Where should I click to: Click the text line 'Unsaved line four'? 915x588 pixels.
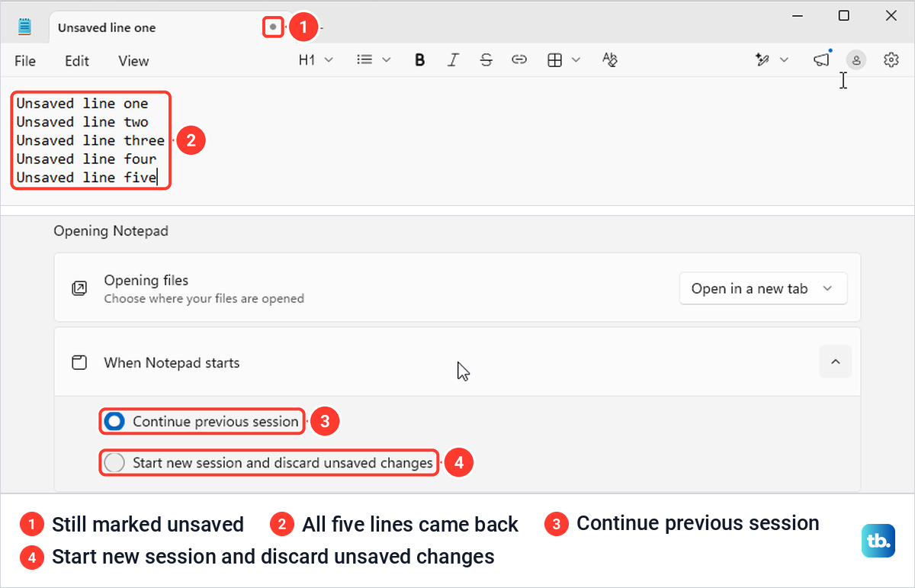point(86,159)
